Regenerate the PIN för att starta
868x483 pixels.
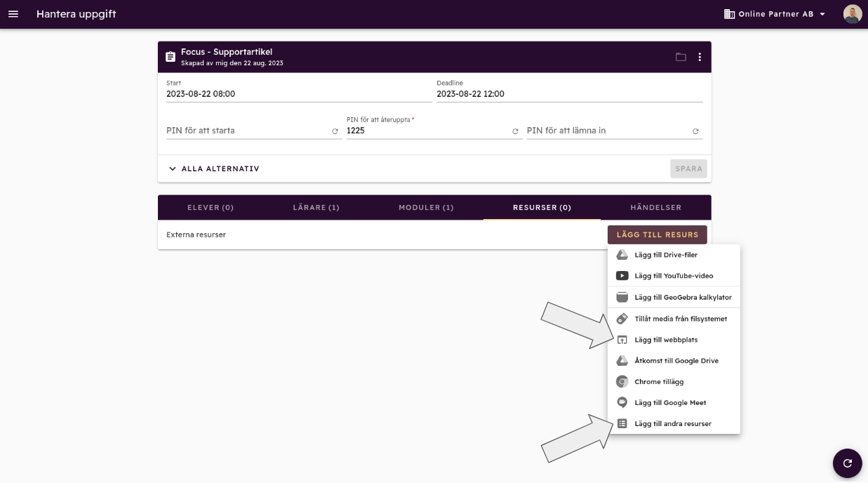click(335, 131)
